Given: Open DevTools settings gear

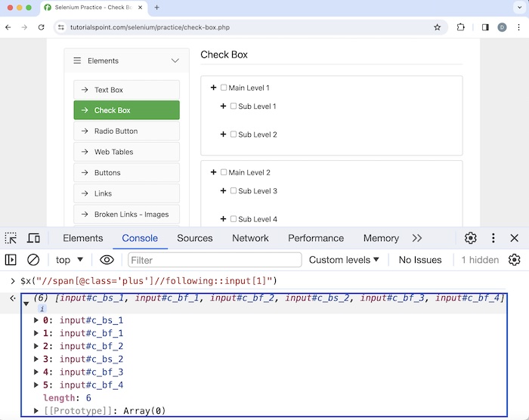Looking at the screenshot, I should click(x=470, y=238).
